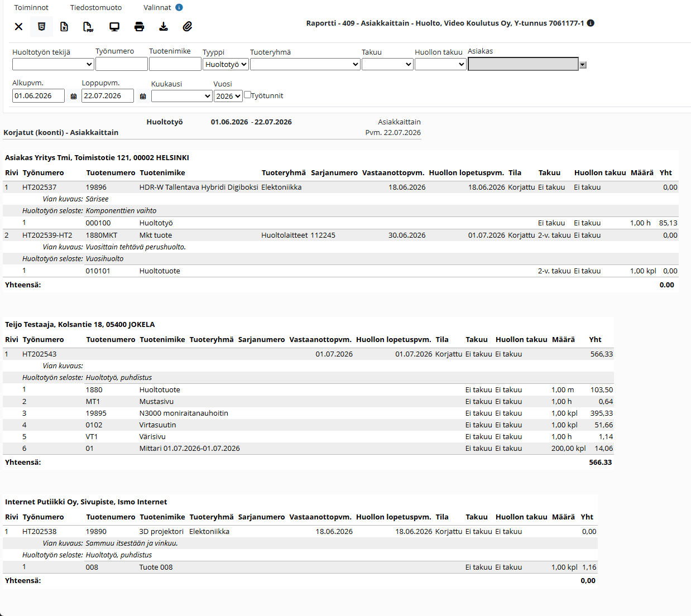
Task: Open the Vuosi dropdown showing 2026
Action: 228,96
